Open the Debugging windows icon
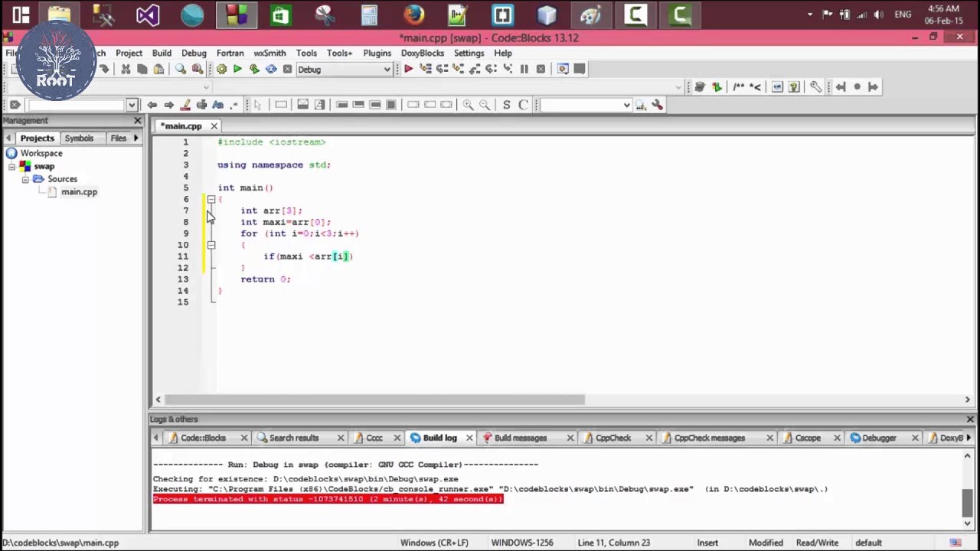 pos(563,69)
